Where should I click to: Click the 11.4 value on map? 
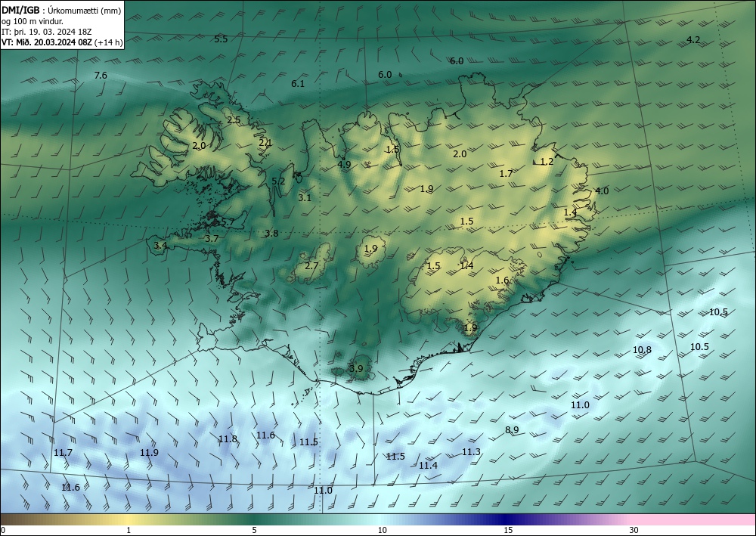tap(428, 466)
